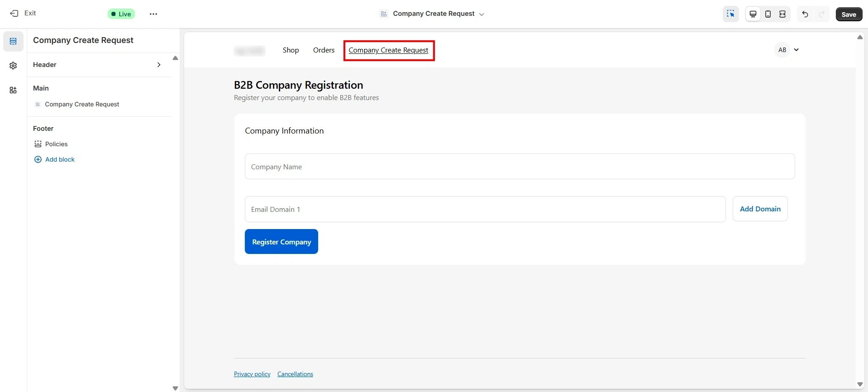Open the Apps sidebar icon
Viewport: 868px width, 392px height.
coord(13,90)
